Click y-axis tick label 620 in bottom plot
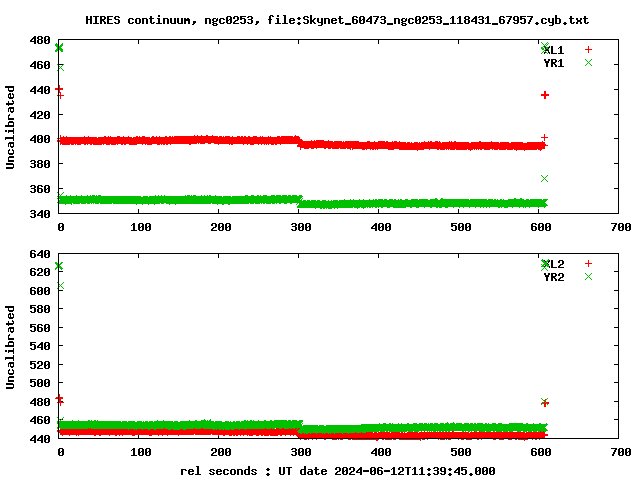The image size is (640, 480). pos(40,272)
